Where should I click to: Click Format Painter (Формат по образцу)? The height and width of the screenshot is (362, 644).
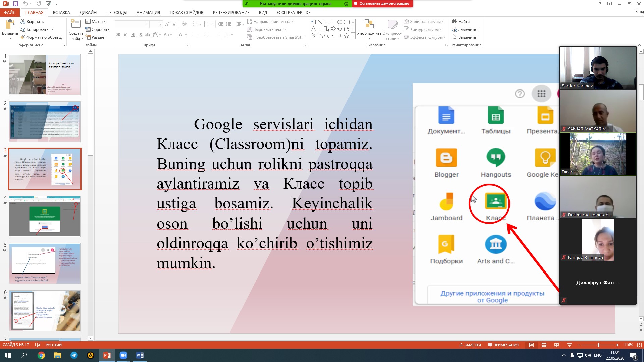[42, 37]
